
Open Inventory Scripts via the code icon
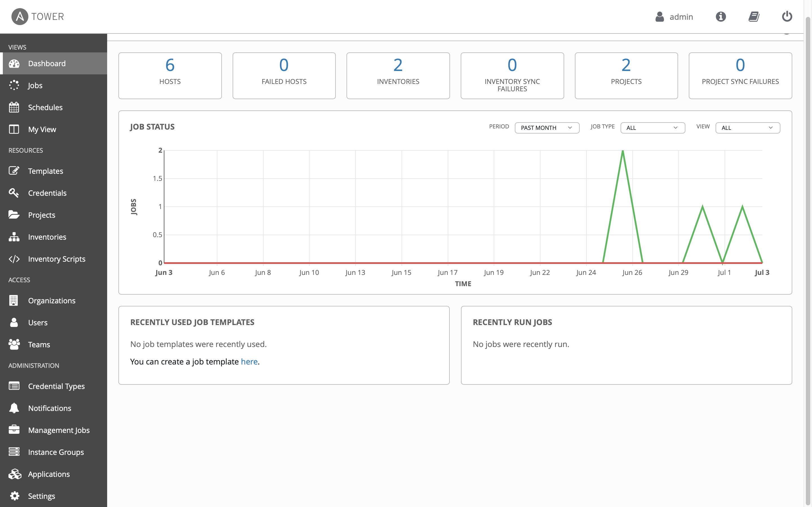click(x=14, y=259)
